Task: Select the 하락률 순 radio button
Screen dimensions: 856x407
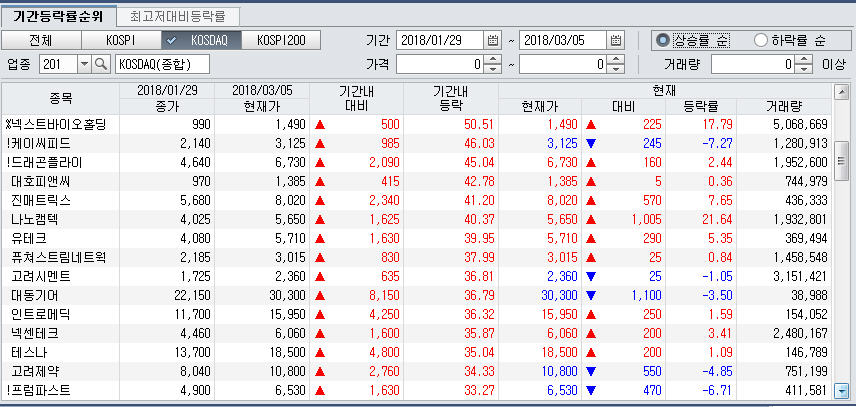Action: coord(760,40)
